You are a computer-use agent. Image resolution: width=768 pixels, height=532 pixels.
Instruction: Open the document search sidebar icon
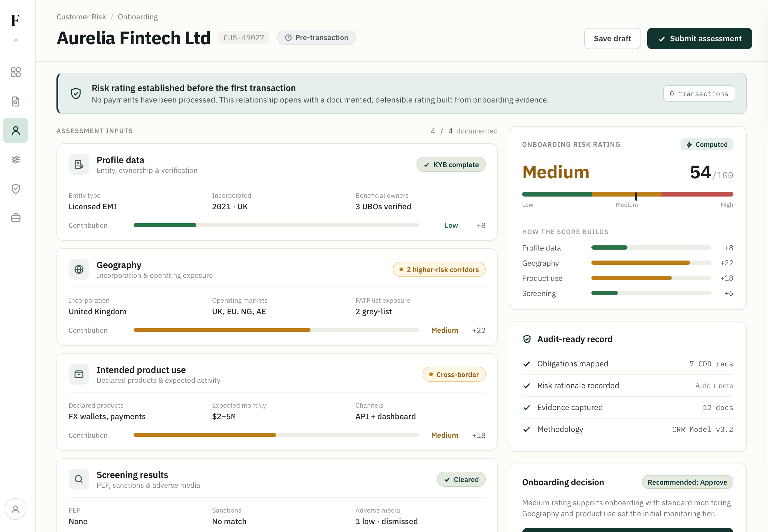[x=16, y=101]
